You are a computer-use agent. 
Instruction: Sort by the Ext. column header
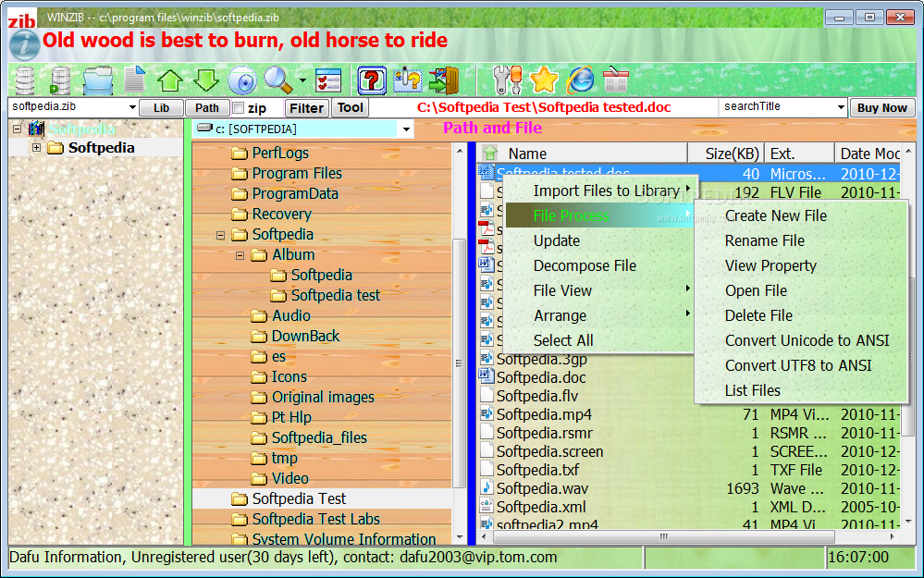[x=800, y=154]
